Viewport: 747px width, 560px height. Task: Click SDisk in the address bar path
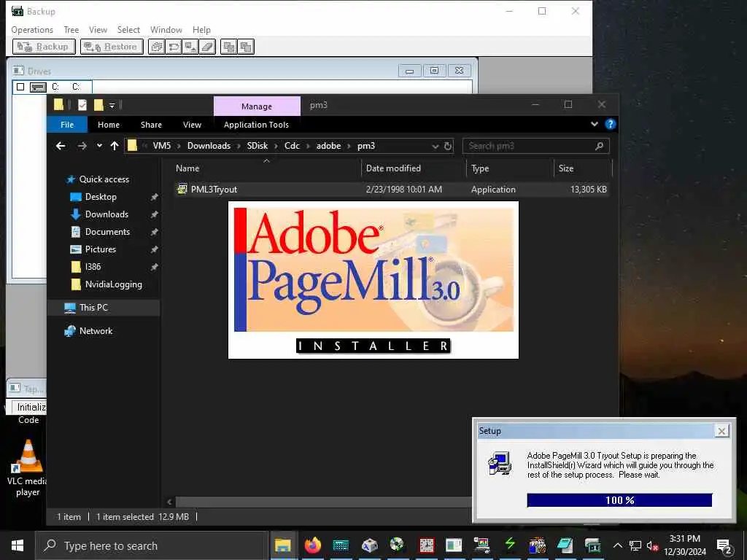[258, 146]
